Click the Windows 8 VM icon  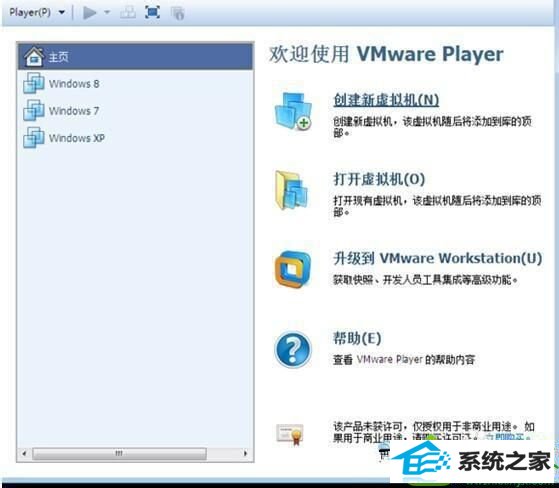tap(34, 83)
